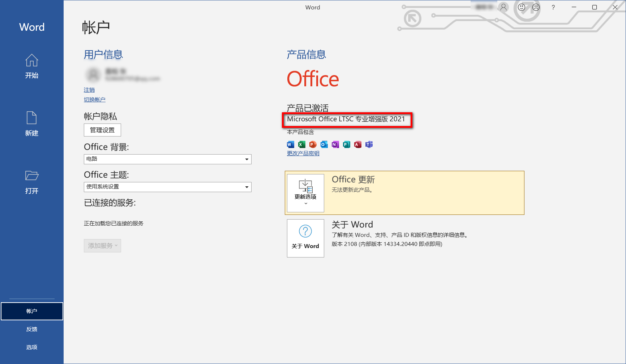Switch to the 反馈 tab
The image size is (626, 364).
[32, 329]
